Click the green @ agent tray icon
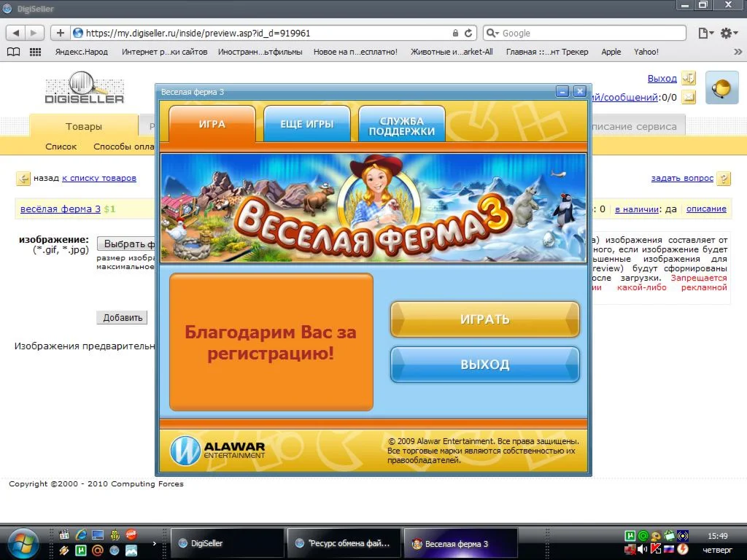This screenshot has height=560, width=747. pyautogui.click(x=643, y=536)
